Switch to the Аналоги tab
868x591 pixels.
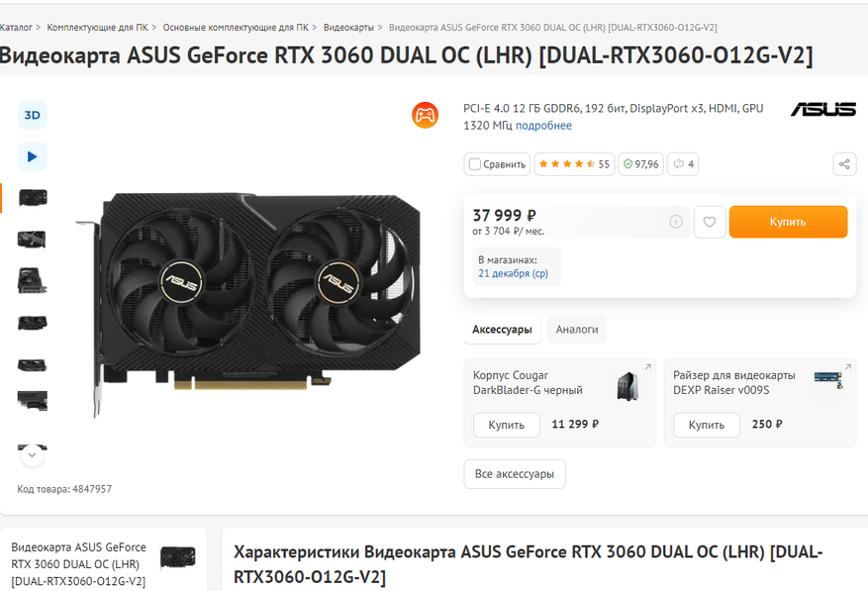[577, 330]
